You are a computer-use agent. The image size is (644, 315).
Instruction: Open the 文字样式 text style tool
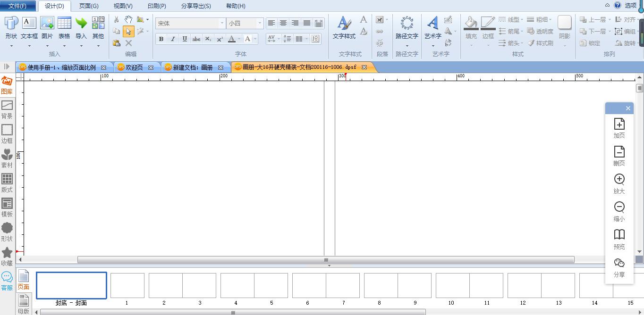(x=344, y=28)
